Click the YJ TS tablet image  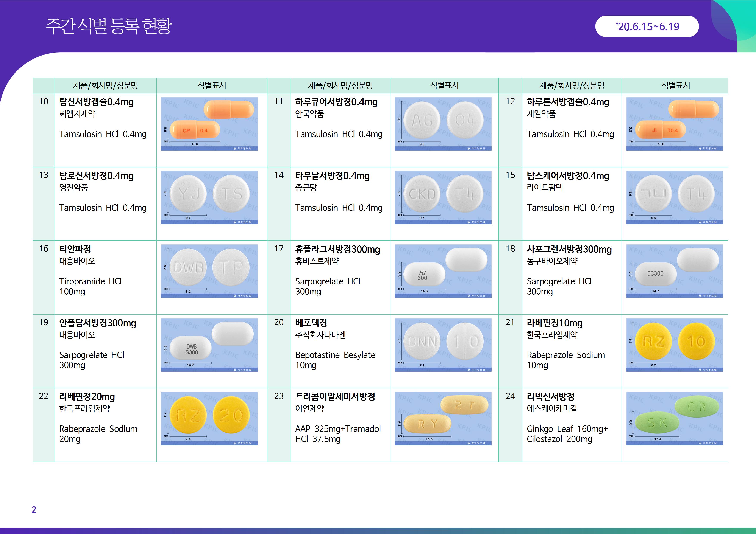click(x=209, y=197)
